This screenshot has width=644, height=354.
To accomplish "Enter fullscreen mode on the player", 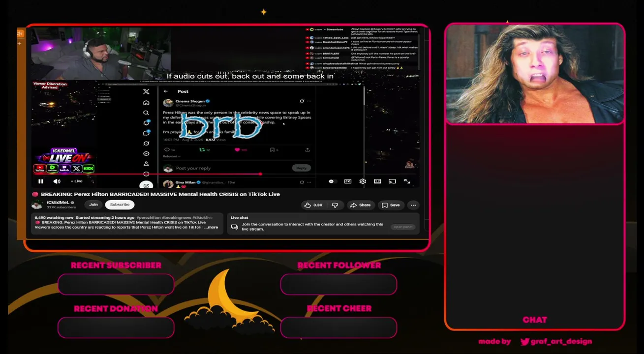I will tap(407, 181).
